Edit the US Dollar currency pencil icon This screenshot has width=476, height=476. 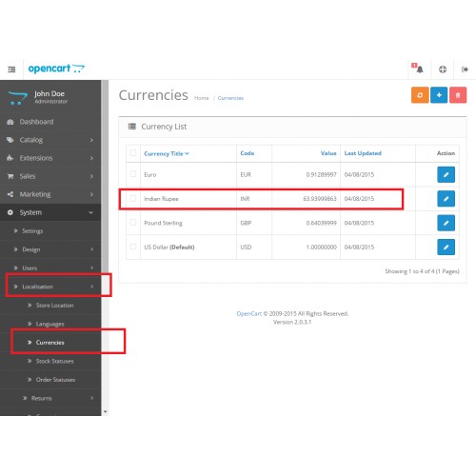[x=446, y=247]
